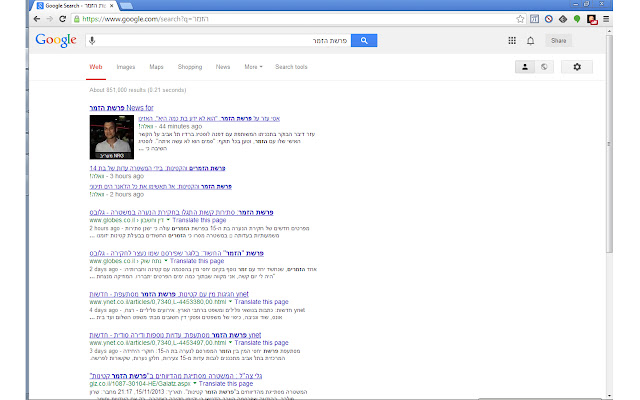640x400 pixels.
Task: Open the 'News for' heading link
Action: tap(122, 108)
